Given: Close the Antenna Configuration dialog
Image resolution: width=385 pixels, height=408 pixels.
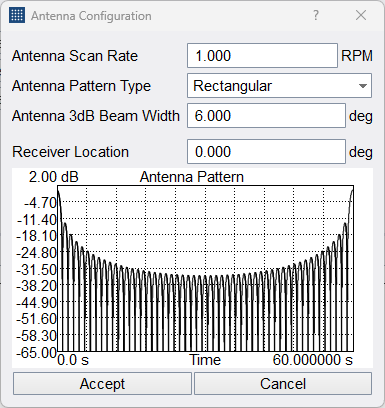Looking at the screenshot, I should (361, 15).
